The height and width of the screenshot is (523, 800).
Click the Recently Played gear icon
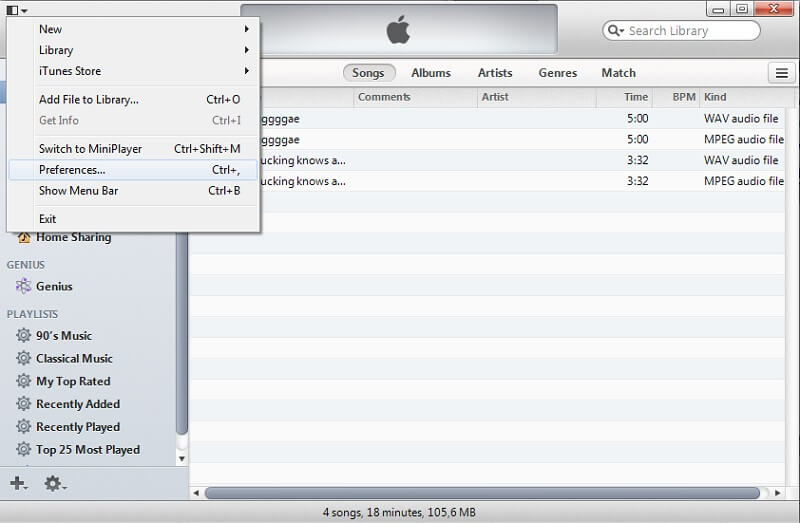point(23,427)
